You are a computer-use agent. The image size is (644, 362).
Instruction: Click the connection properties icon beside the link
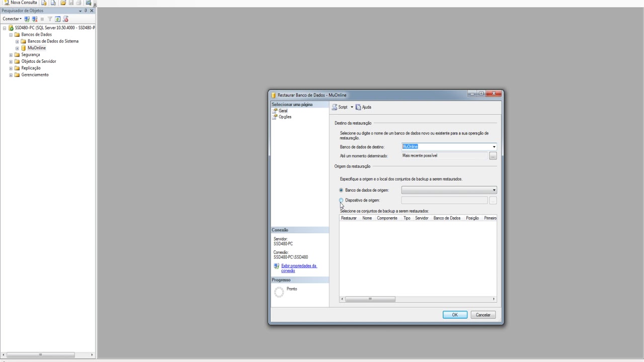pyautogui.click(x=276, y=266)
